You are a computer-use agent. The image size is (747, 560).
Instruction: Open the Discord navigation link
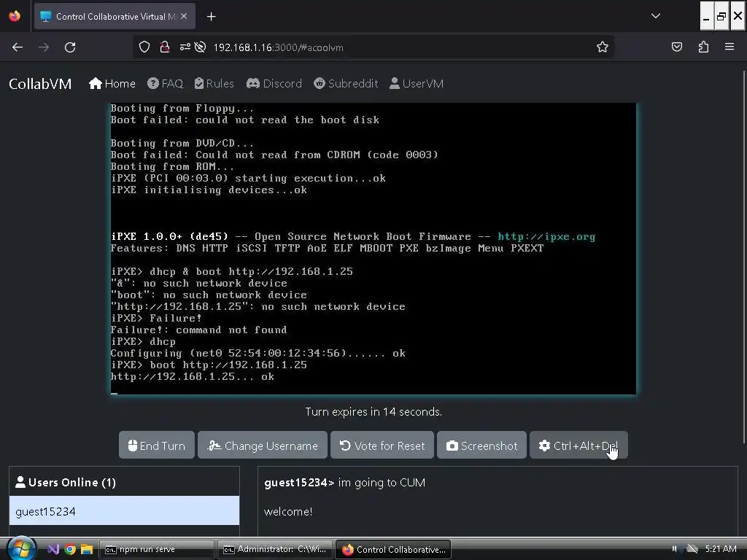tap(274, 84)
